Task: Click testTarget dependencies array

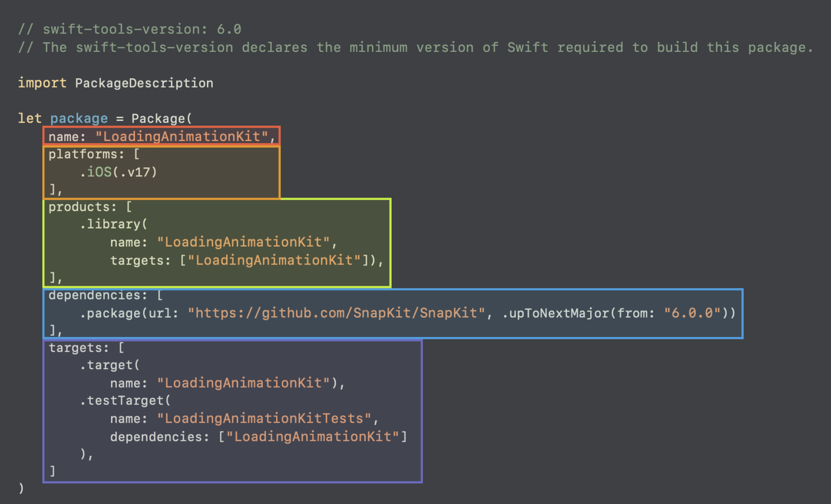Action: 312,437
